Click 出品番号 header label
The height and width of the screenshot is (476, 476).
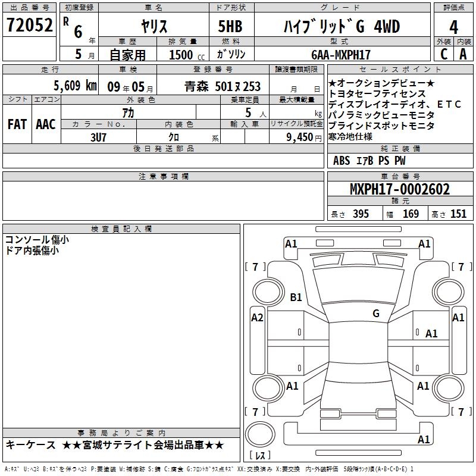[x=29, y=8]
